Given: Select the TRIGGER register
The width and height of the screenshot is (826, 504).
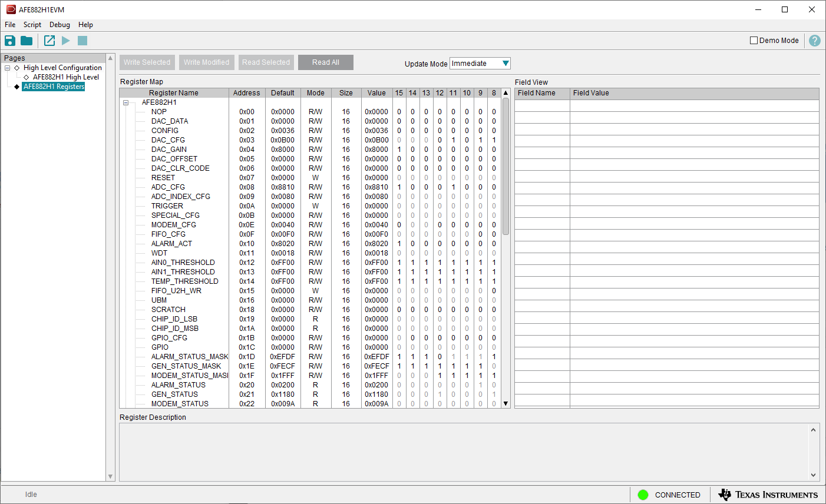Looking at the screenshot, I should [167, 206].
